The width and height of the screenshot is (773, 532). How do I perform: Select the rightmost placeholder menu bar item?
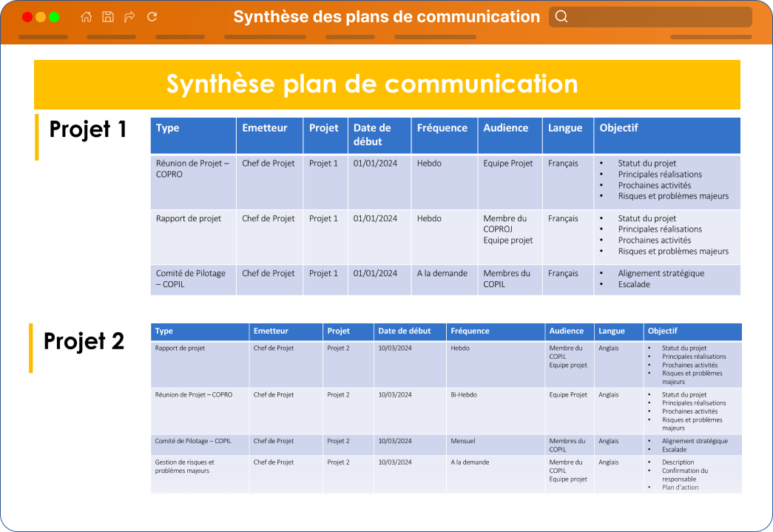pos(711,37)
